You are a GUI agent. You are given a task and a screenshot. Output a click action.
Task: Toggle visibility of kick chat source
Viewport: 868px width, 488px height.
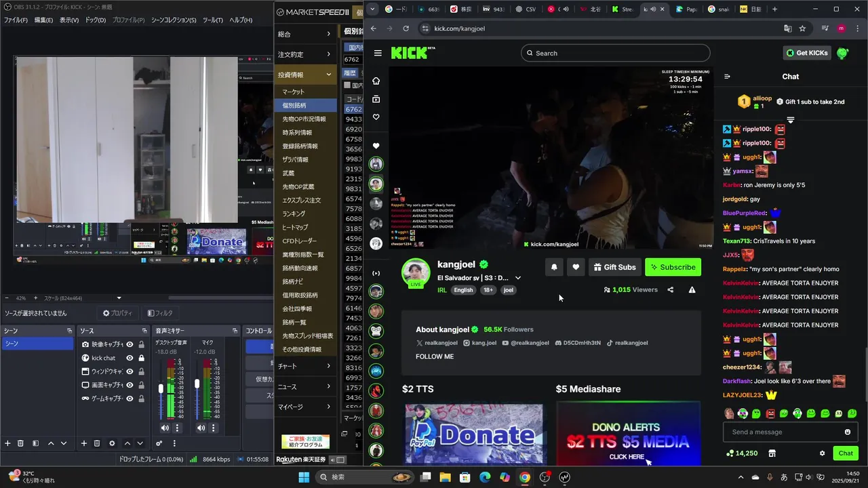click(130, 358)
